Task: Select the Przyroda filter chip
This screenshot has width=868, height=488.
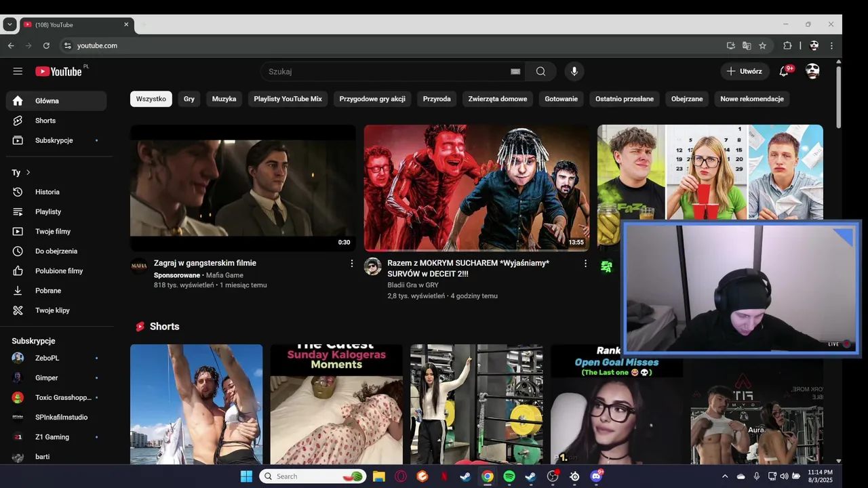Action: (x=437, y=99)
